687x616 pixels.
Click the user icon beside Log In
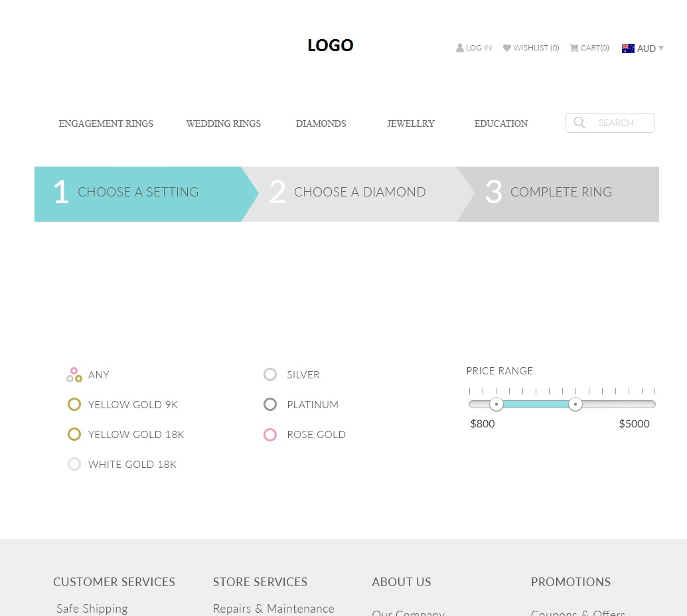pos(459,48)
